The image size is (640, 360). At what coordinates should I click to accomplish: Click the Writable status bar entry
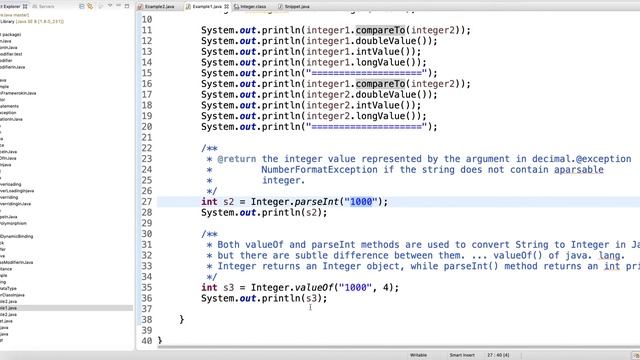tap(418, 355)
